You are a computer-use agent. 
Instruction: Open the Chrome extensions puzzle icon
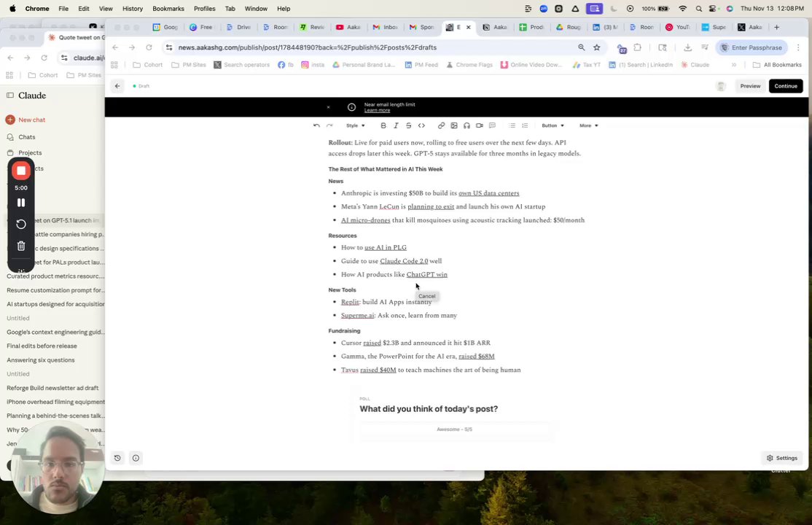pyautogui.click(x=638, y=47)
